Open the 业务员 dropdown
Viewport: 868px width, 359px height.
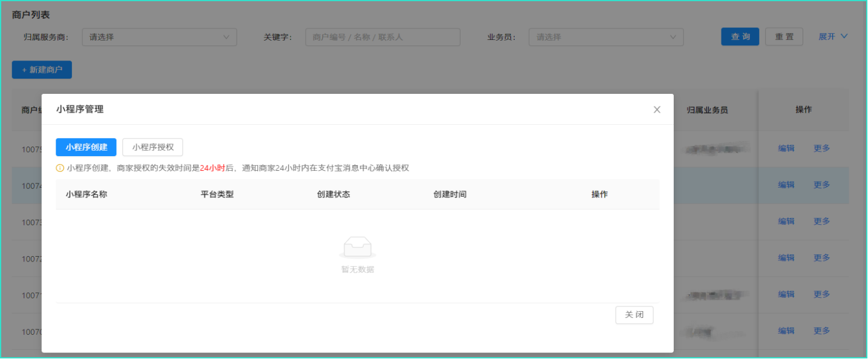(x=606, y=37)
